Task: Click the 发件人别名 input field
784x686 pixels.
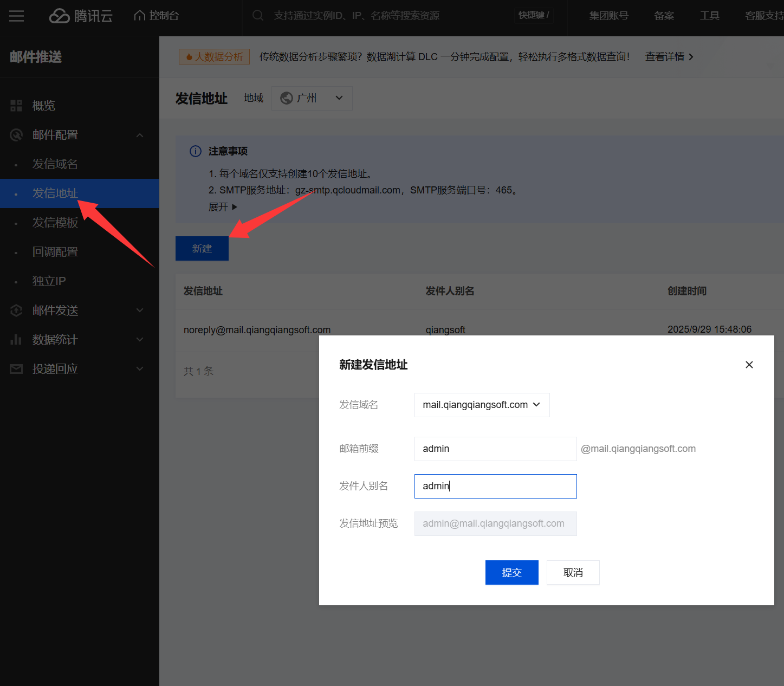Action: [495, 486]
